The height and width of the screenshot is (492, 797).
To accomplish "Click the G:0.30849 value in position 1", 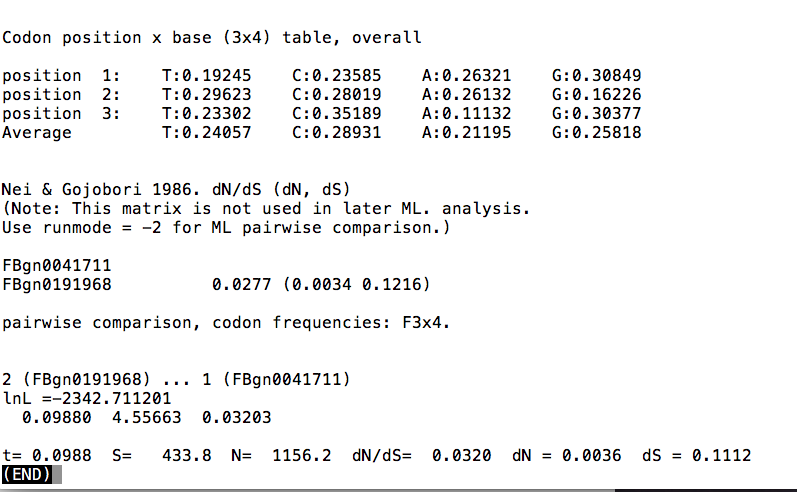I will coord(596,76).
